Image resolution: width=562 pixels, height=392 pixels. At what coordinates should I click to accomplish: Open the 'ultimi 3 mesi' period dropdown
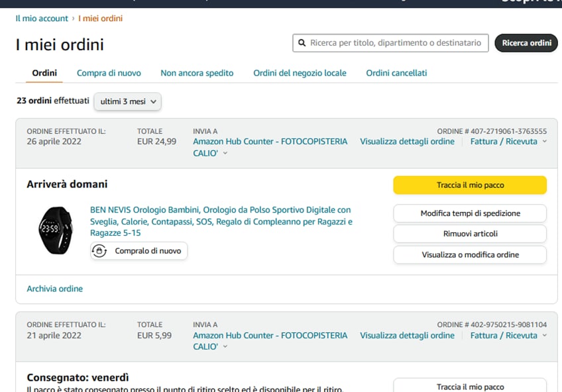(x=127, y=101)
